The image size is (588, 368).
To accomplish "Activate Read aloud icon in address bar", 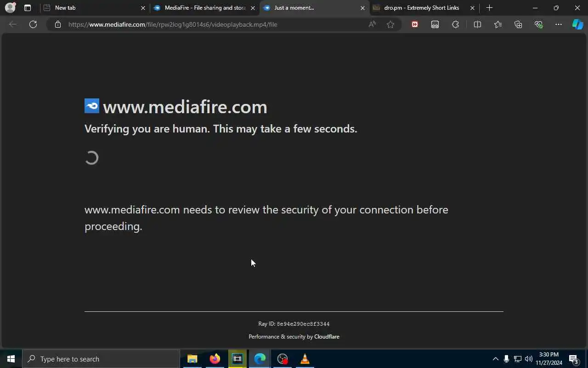I will pos(372,24).
